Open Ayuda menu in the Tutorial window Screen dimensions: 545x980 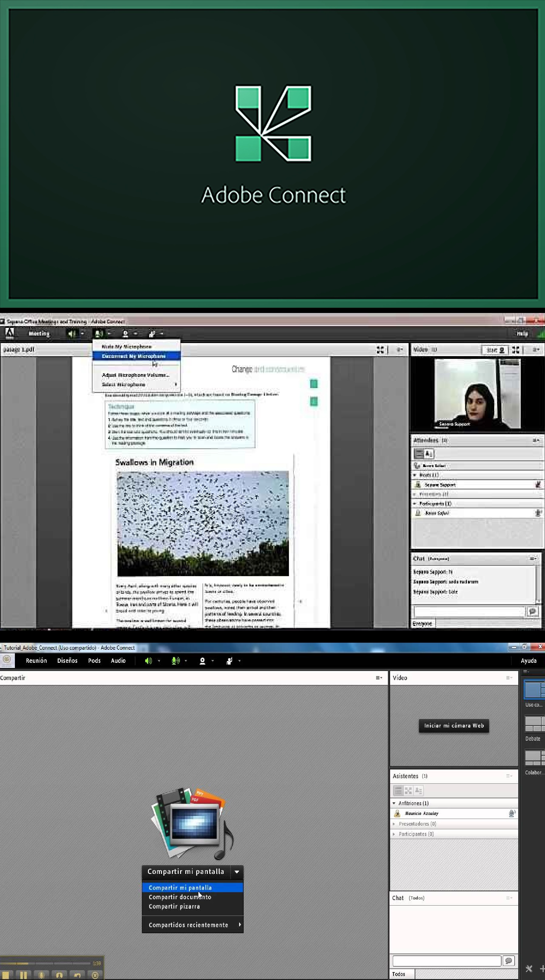(529, 661)
